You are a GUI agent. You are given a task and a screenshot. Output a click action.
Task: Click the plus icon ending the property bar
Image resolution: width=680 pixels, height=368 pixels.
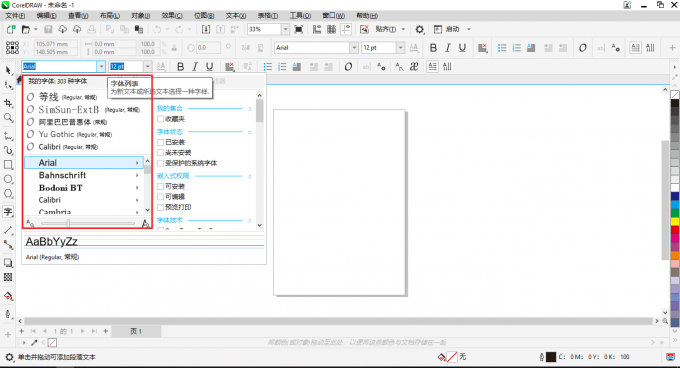click(672, 48)
